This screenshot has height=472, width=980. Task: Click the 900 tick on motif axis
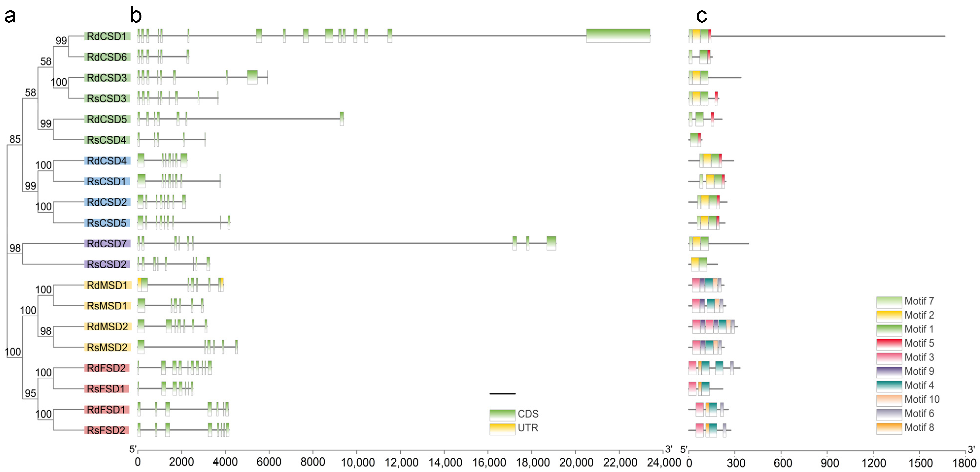(x=829, y=463)
